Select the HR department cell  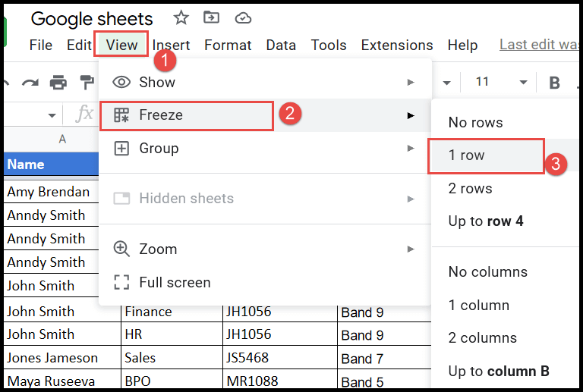coord(172,334)
